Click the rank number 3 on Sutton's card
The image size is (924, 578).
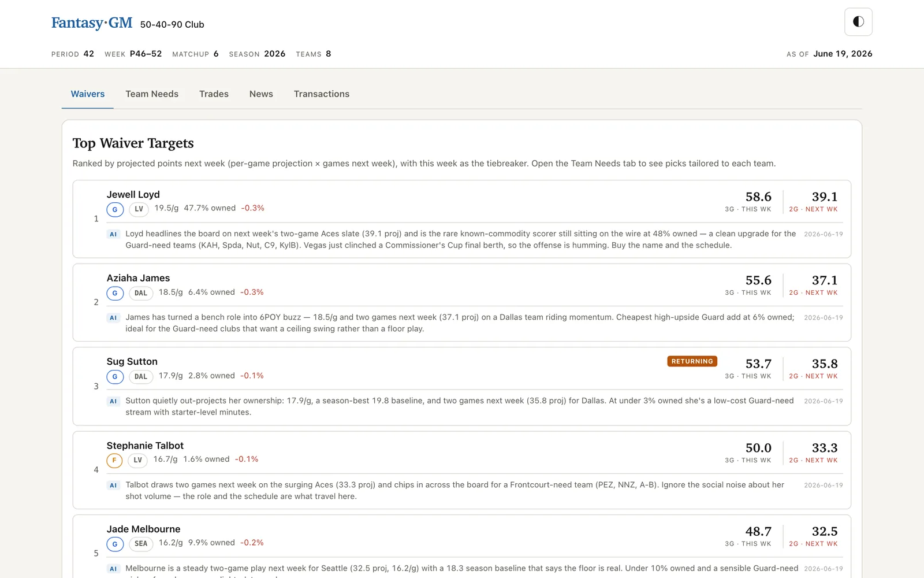pos(96,386)
